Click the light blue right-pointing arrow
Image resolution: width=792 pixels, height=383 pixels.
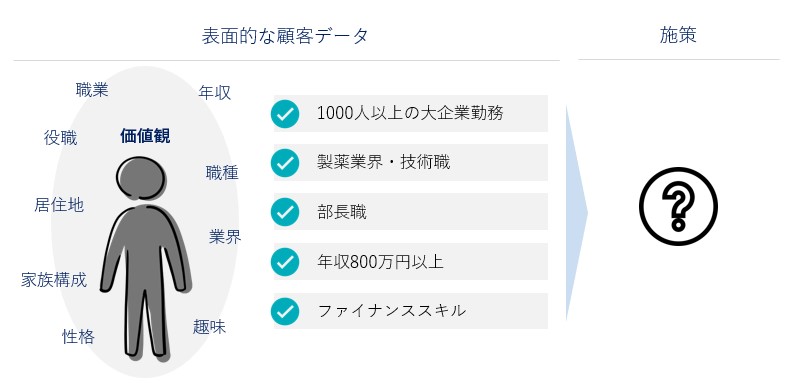[576, 213]
